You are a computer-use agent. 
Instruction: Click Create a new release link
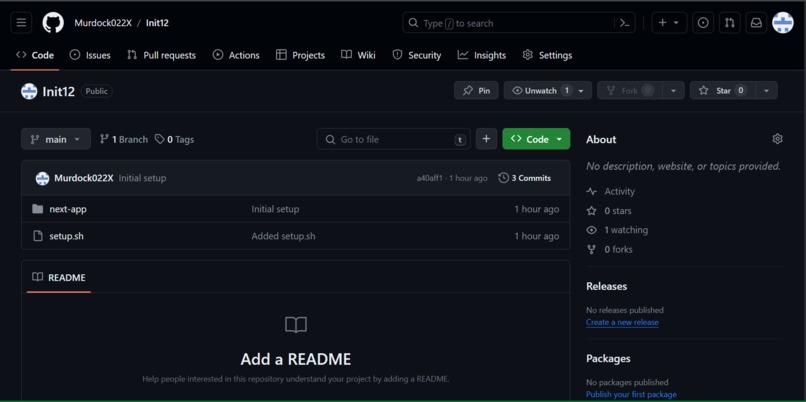(622, 322)
